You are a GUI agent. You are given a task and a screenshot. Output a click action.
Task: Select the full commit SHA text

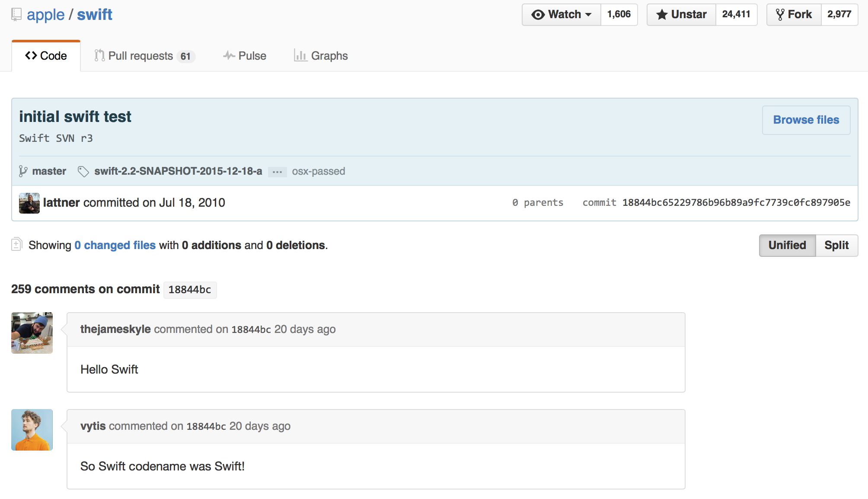point(736,203)
